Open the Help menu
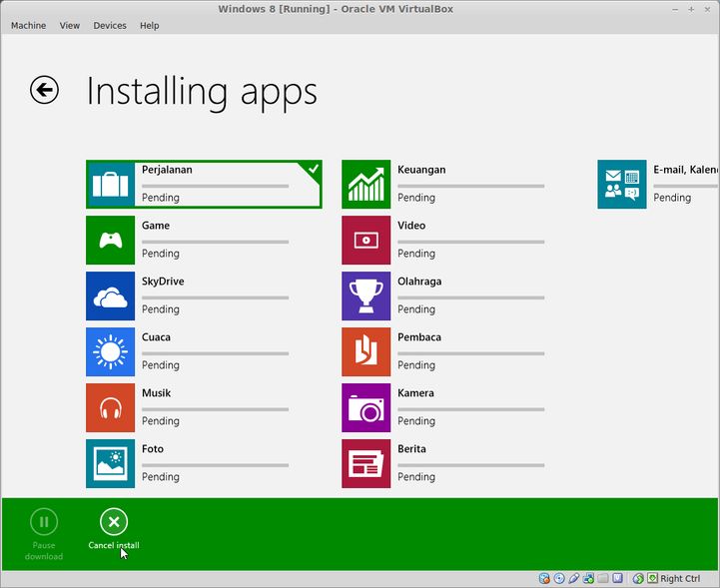This screenshot has width=720, height=588. point(149,26)
